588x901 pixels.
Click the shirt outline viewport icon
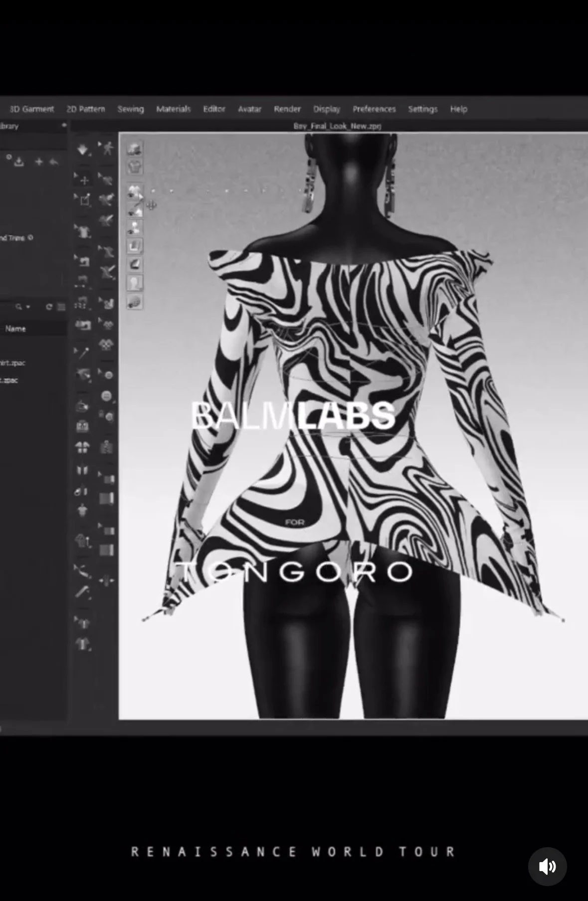134,167
